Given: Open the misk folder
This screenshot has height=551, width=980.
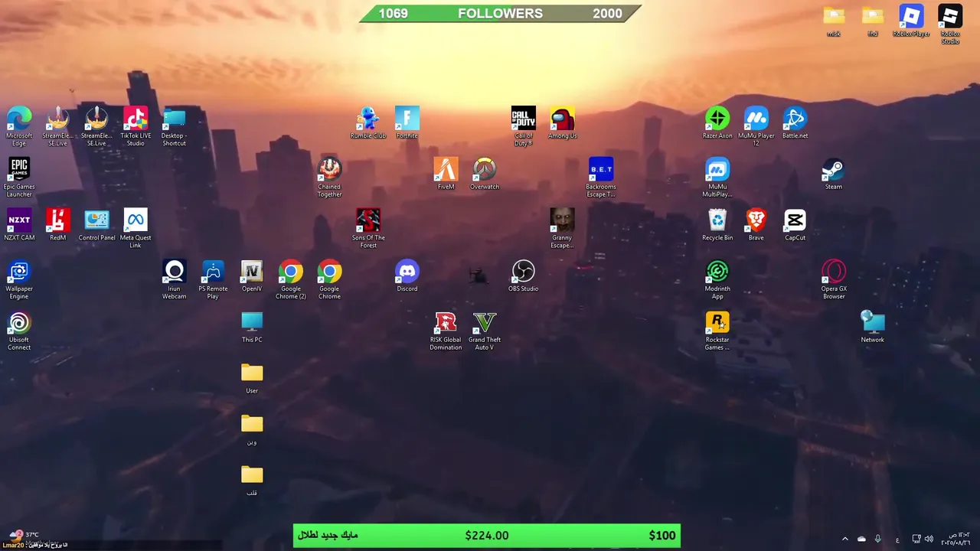Looking at the screenshot, I should point(834,21).
